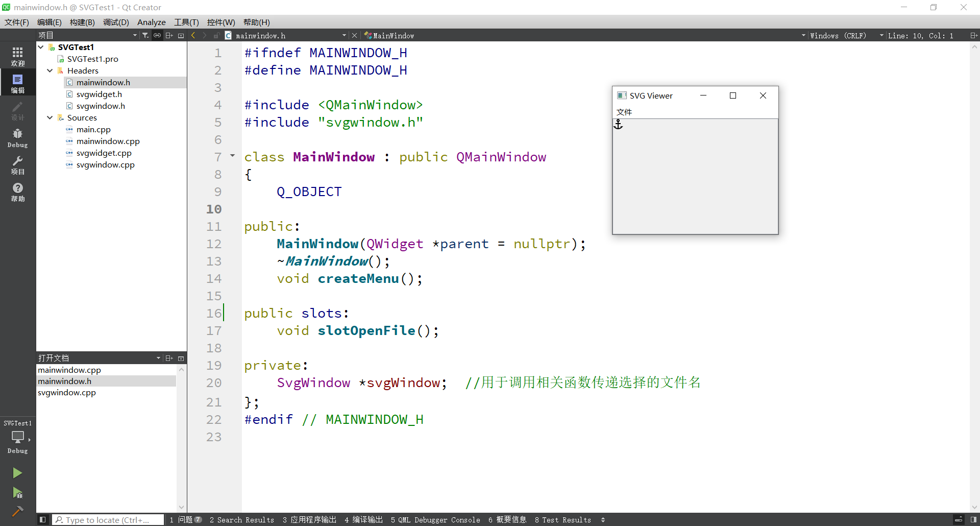Switch to mainwindow.cpp in open documents list
Screen dimensions: 980x526
(69, 370)
